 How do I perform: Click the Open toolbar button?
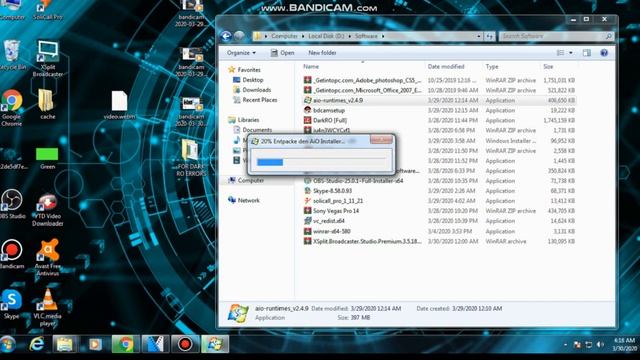[282, 53]
